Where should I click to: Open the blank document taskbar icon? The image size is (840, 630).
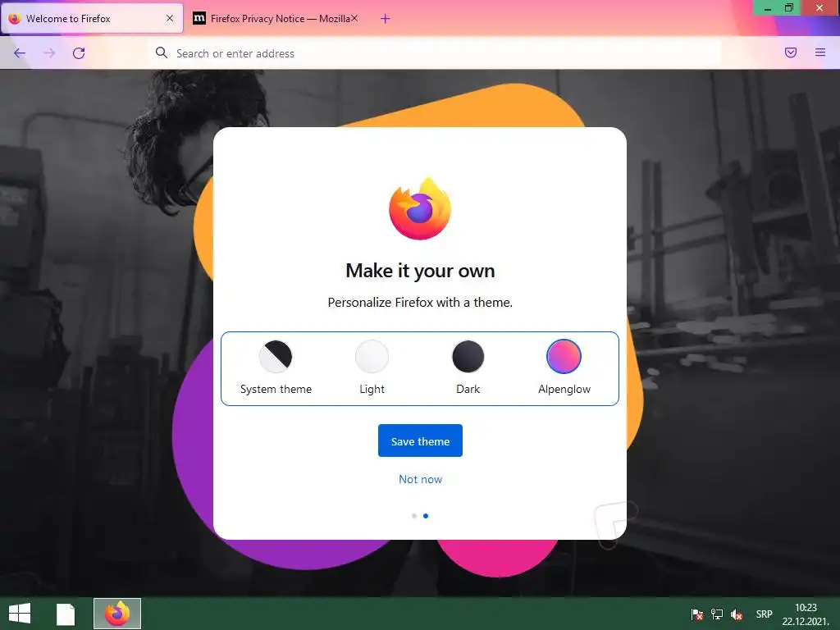coord(66,614)
